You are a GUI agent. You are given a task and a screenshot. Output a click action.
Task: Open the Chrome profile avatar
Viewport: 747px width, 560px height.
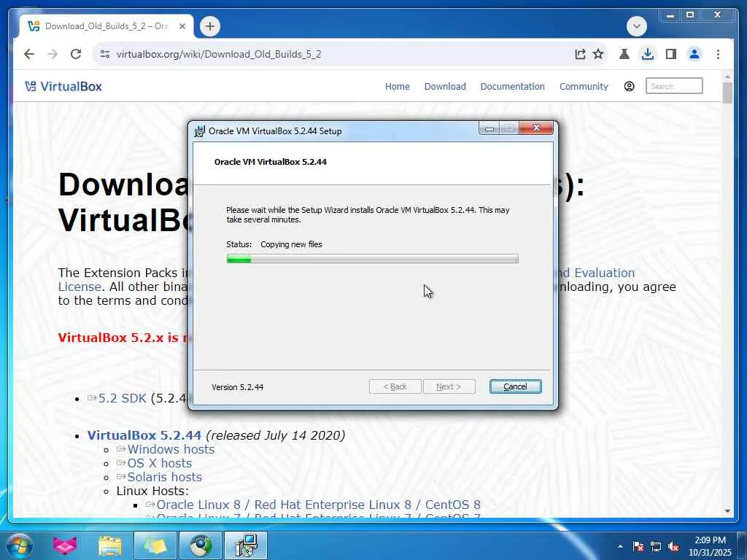click(694, 54)
